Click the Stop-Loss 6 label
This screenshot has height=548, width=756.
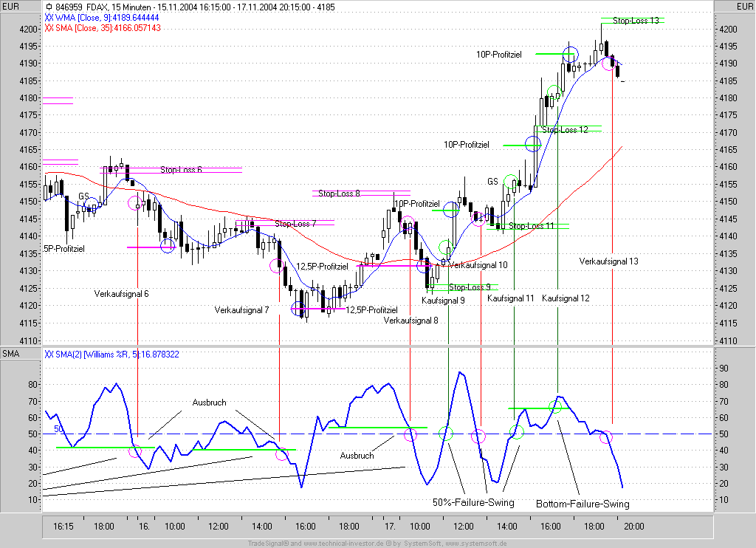tap(181, 170)
